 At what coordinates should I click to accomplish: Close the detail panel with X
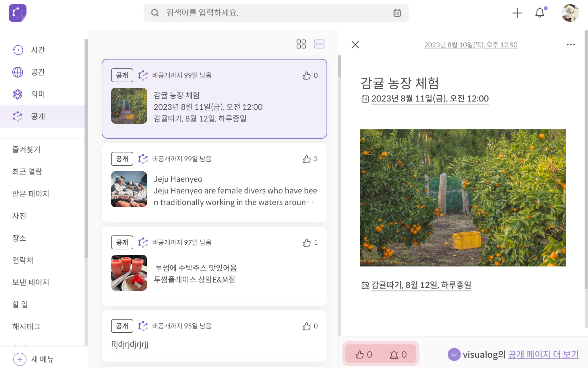355,45
